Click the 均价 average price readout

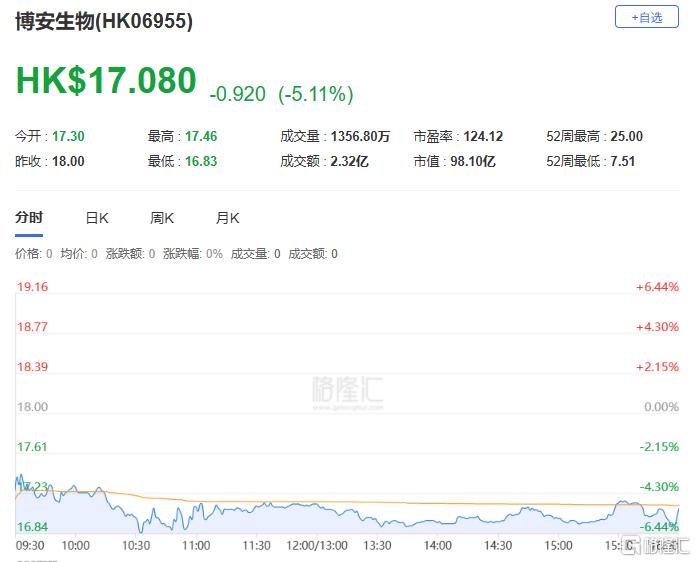point(79,254)
